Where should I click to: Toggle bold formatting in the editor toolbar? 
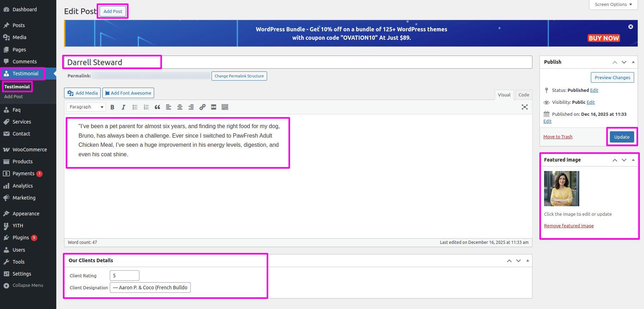[112, 107]
